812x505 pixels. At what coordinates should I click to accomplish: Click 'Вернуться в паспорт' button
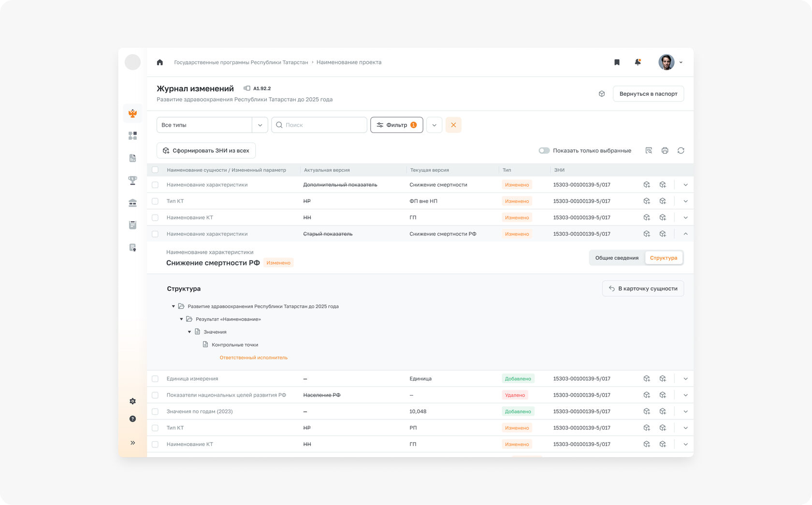click(648, 94)
